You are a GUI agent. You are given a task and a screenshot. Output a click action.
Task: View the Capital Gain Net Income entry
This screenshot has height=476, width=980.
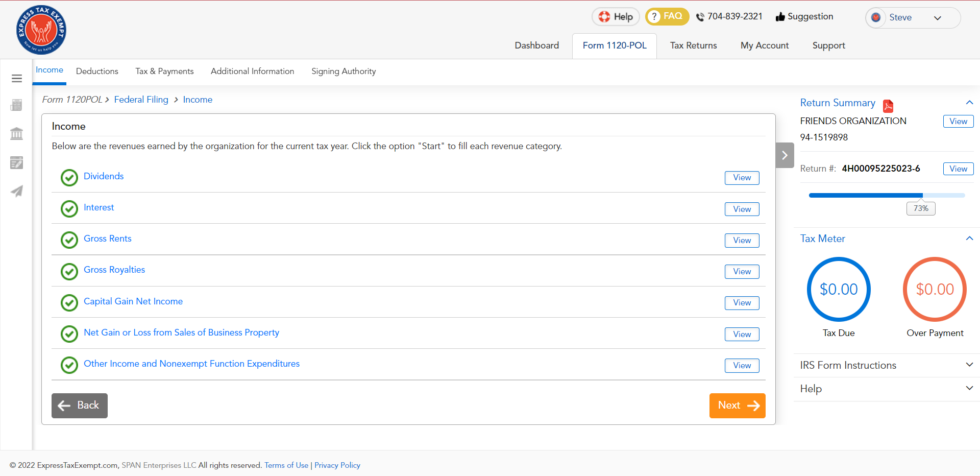click(x=742, y=303)
